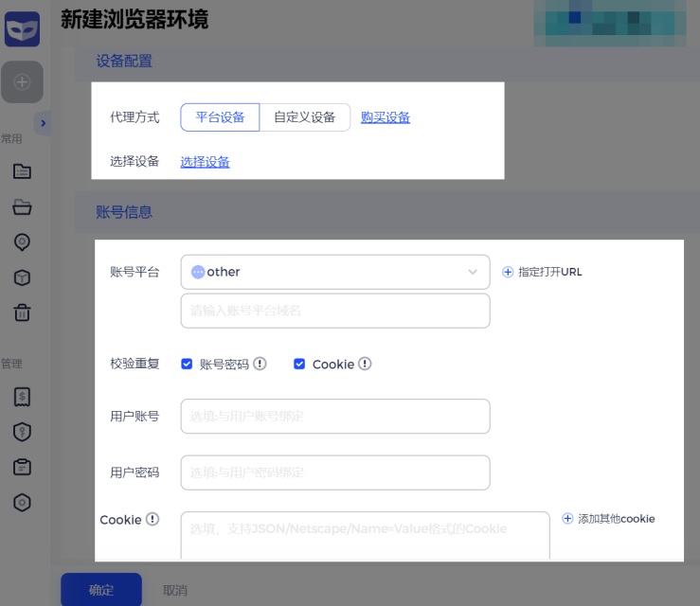
Task: Click the 用户账号 input field
Action: pos(335,416)
